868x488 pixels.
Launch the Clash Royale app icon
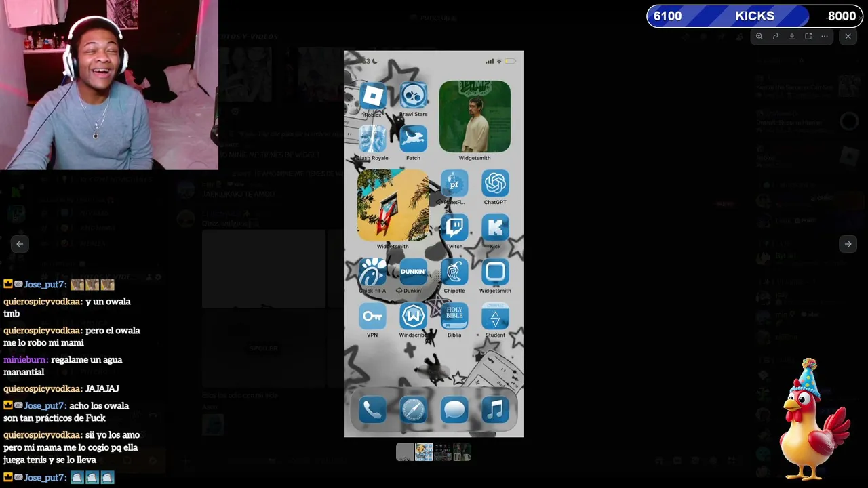point(372,140)
